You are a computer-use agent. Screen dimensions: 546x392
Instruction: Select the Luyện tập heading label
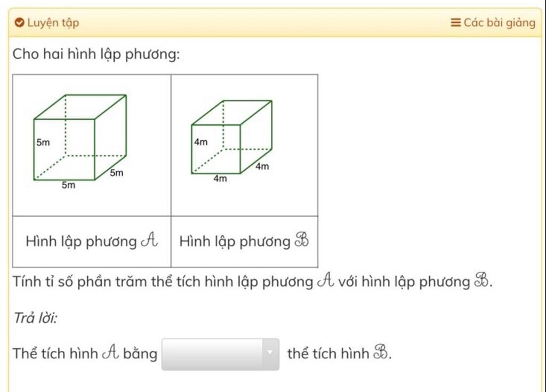click(53, 23)
